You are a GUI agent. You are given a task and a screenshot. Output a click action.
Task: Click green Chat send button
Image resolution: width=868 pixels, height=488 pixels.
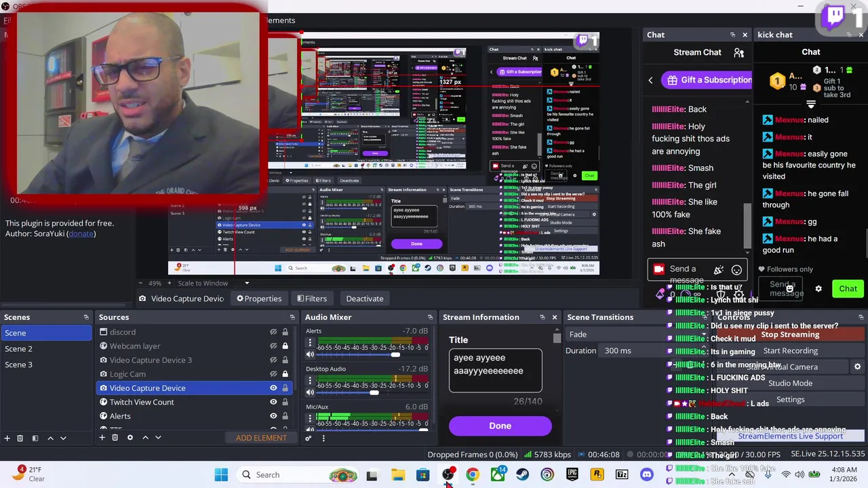tap(848, 289)
